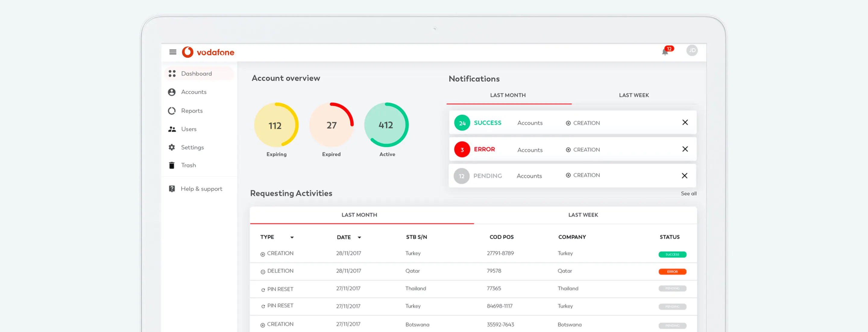Viewport: 868px width, 332px height.
Task: Click the red 3 ERROR count badge
Action: (462, 149)
